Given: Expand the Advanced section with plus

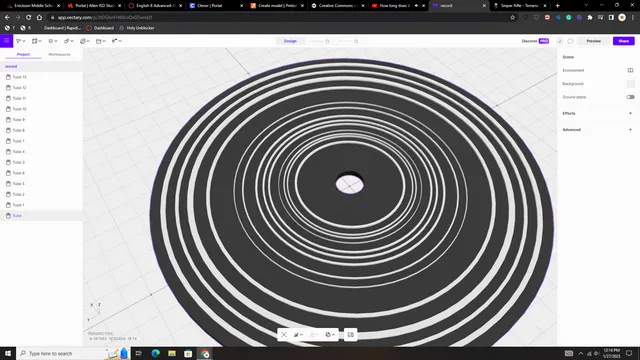Looking at the screenshot, I should click(630, 130).
